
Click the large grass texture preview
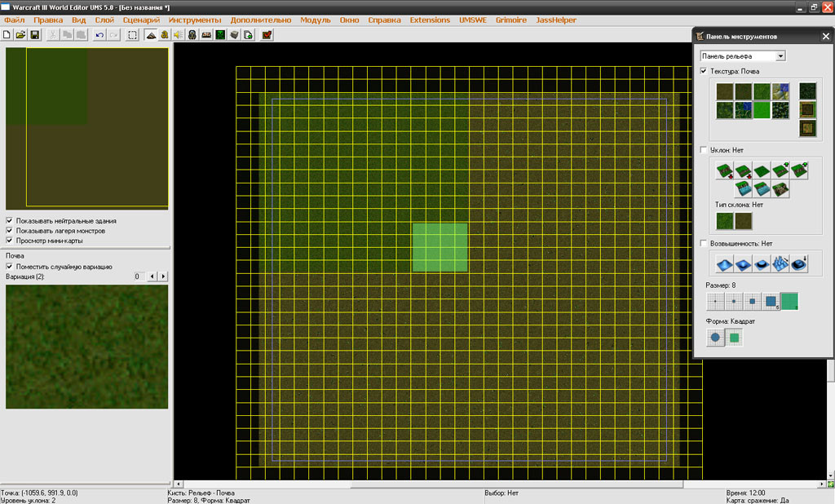pyautogui.click(x=86, y=347)
